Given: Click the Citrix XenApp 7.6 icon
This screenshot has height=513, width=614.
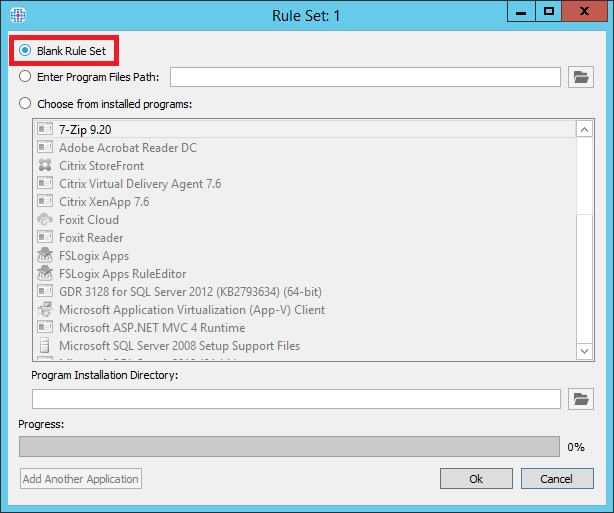Looking at the screenshot, I should pos(45,201).
